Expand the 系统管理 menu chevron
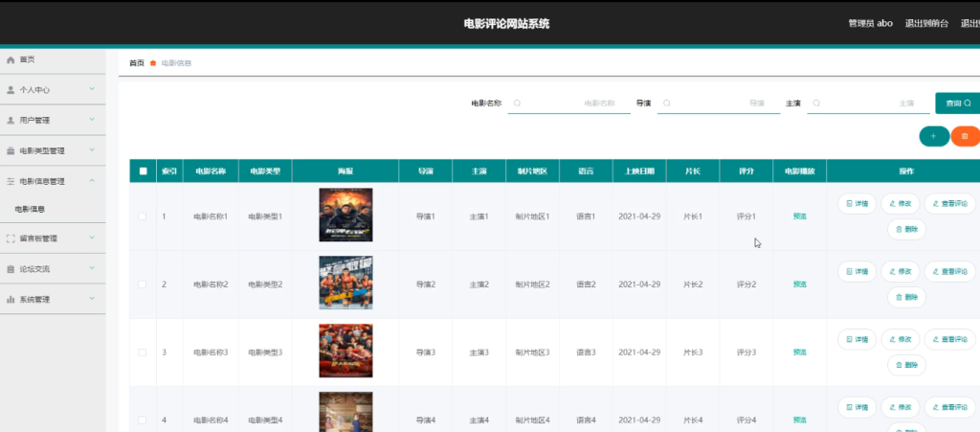This screenshot has width=980, height=432. 92,299
